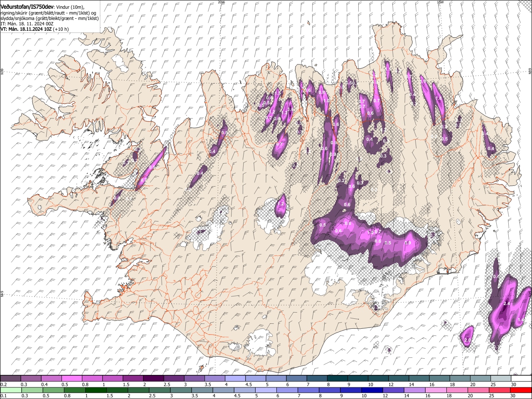Click the IT: Mán. 18. 11. 2024 00Z line
The width and height of the screenshot is (532, 399).
tap(27, 24)
